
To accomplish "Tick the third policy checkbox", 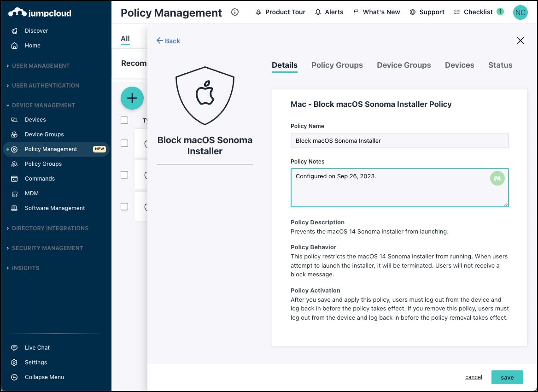I will 124,206.
